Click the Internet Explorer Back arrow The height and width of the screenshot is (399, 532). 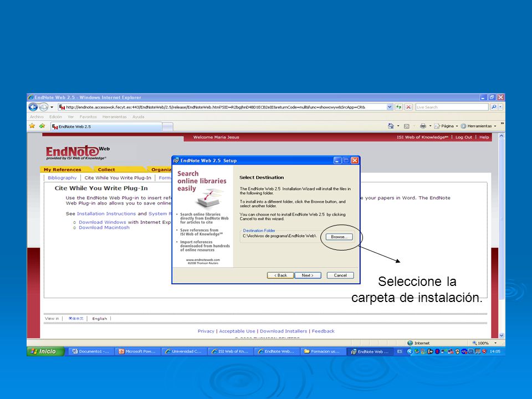33,107
